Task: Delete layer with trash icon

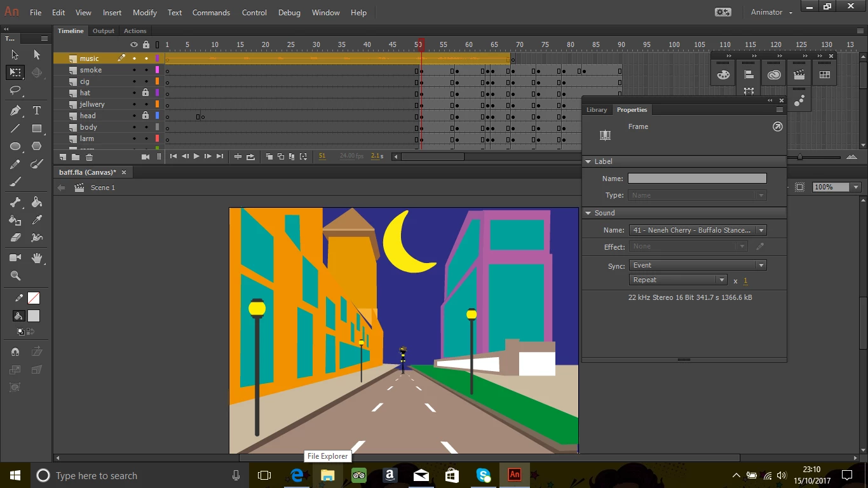Action: coord(89,157)
